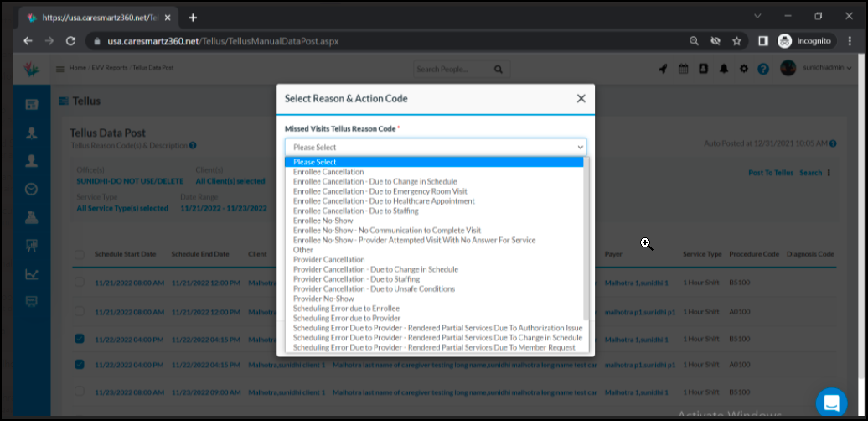Toggle the select-all header checkbox
Image resolution: width=868 pixels, height=421 pixels.
point(79,254)
